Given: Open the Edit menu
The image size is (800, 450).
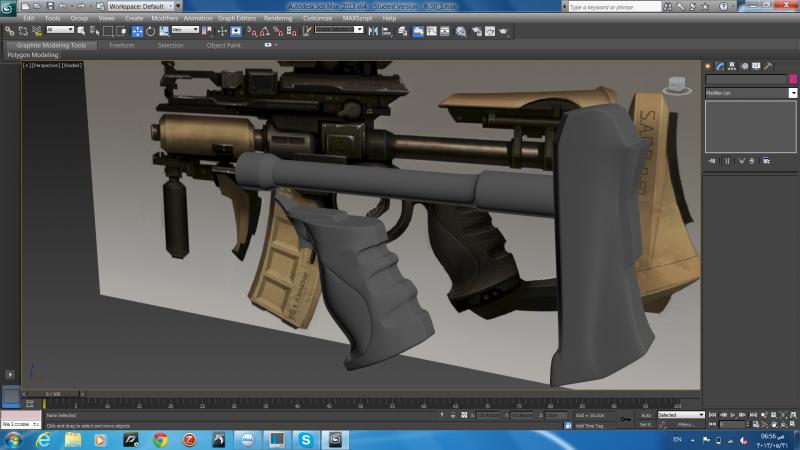Looking at the screenshot, I should 29,18.
